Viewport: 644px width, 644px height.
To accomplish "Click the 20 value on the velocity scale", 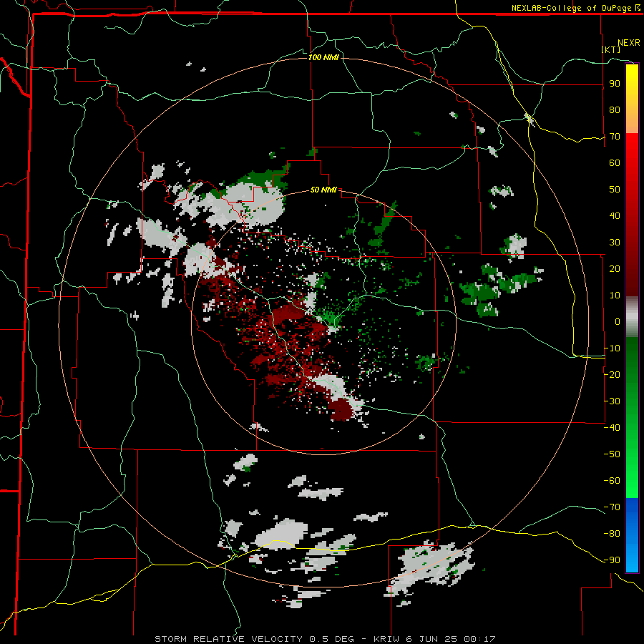I will pyautogui.click(x=615, y=268).
